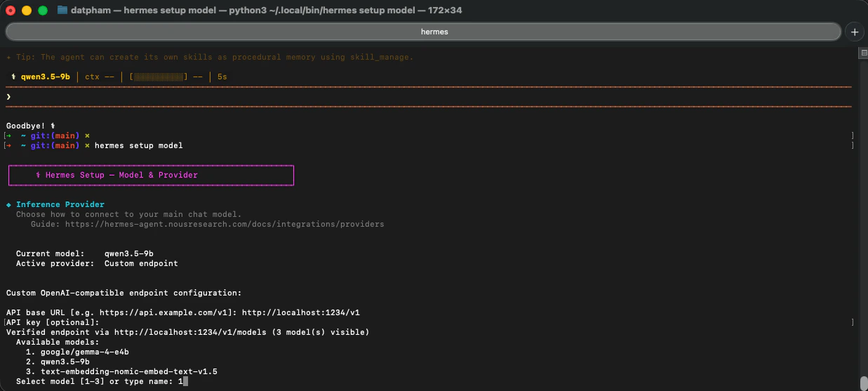Open the hermes-agent providers guide URL
Image resolution: width=868 pixels, height=391 pixels.
coord(225,224)
